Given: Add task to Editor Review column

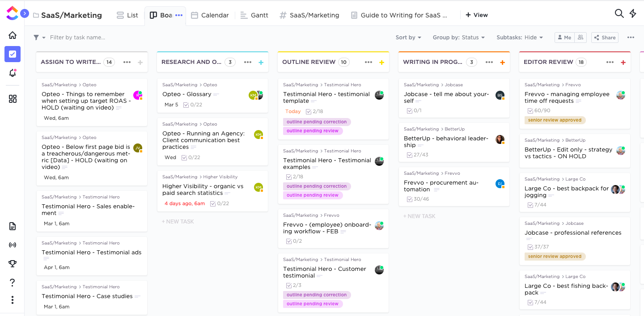Looking at the screenshot, I should pyautogui.click(x=623, y=63).
